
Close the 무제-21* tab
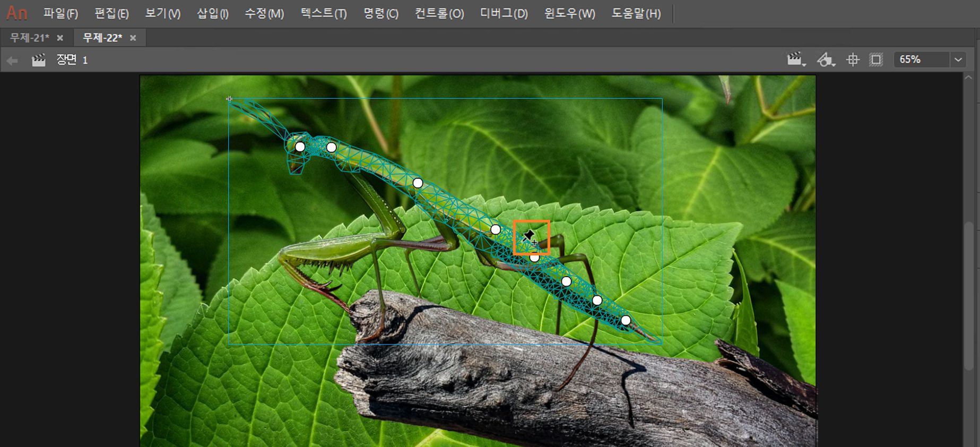click(60, 38)
